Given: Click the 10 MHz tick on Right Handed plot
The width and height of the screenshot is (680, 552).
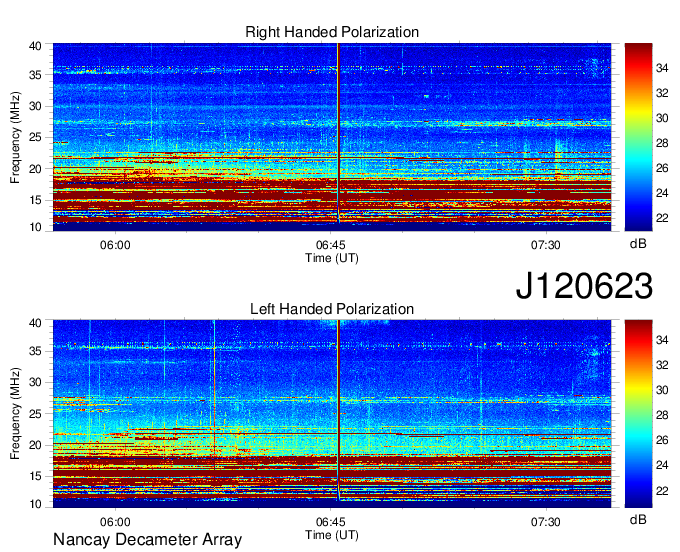Looking at the screenshot, I should (x=35, y=227).
